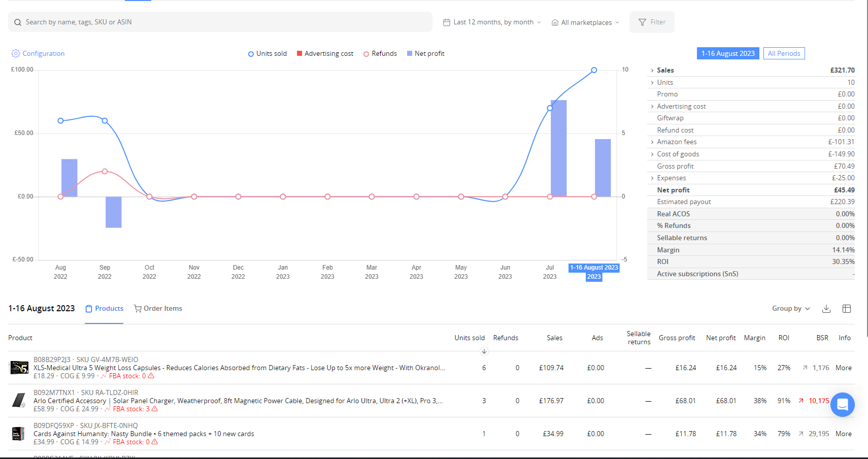Expand the Cost of goods row
The width and height of the screenshot is (868, 459).
652,154
